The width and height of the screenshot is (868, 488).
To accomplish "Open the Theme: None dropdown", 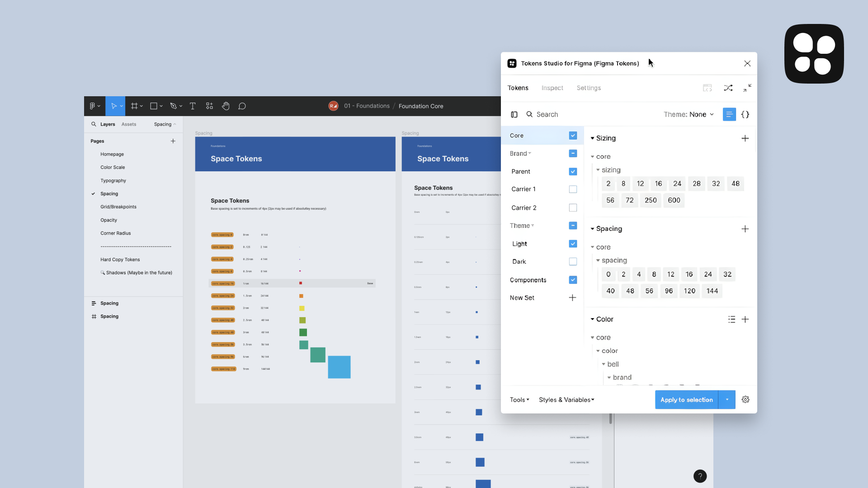I will tap(688, 114).
